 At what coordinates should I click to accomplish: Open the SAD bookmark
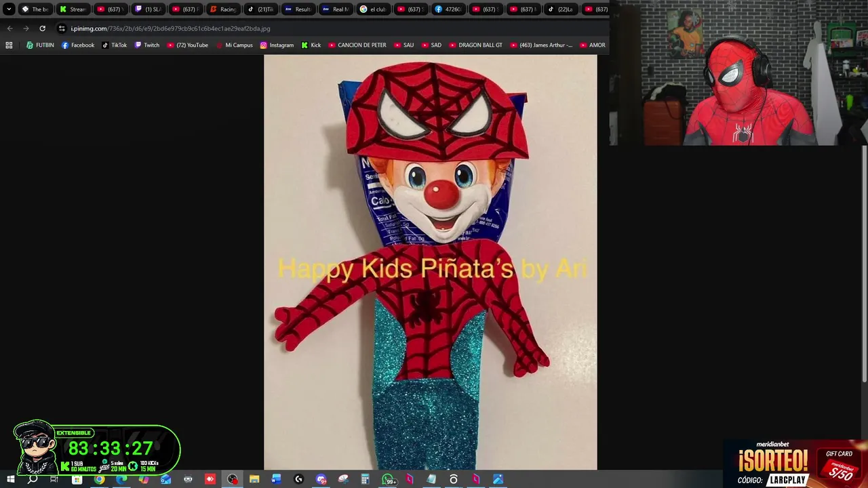431,45
